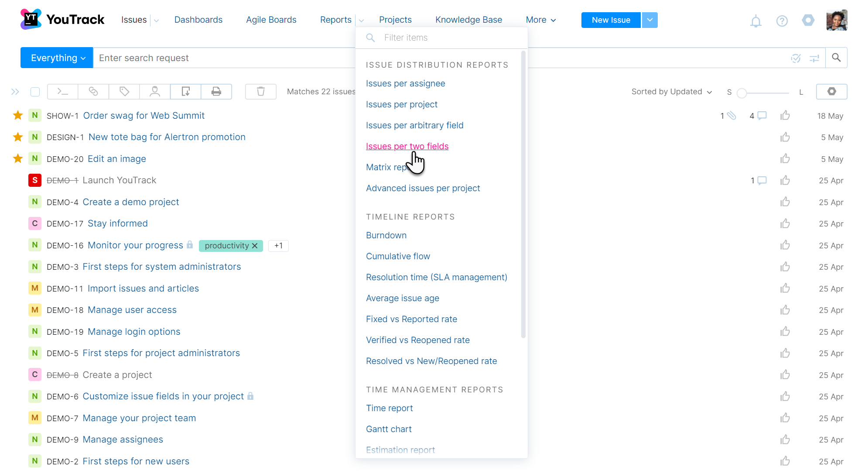Click the delete trash icon in toolbar
This screenshot has width=868, height=474.
click(261, 92)
